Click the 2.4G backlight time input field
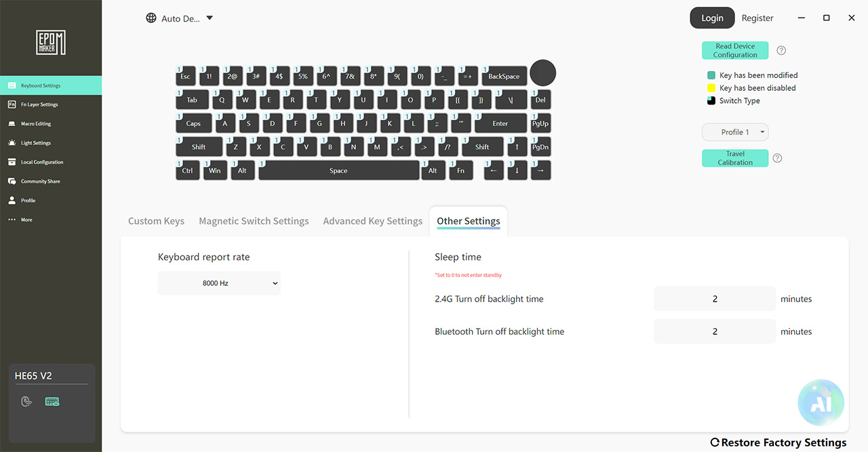868x452 pixels. pos(715,299)
